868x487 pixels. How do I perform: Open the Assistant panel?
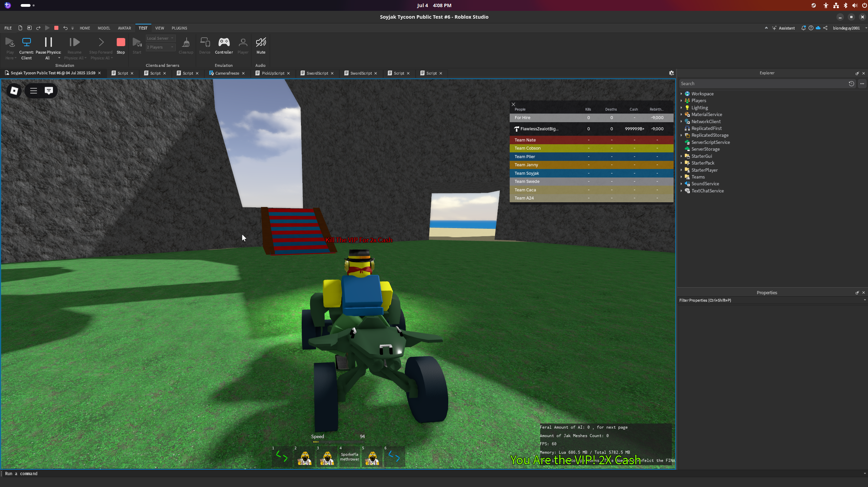pos(784,28)
